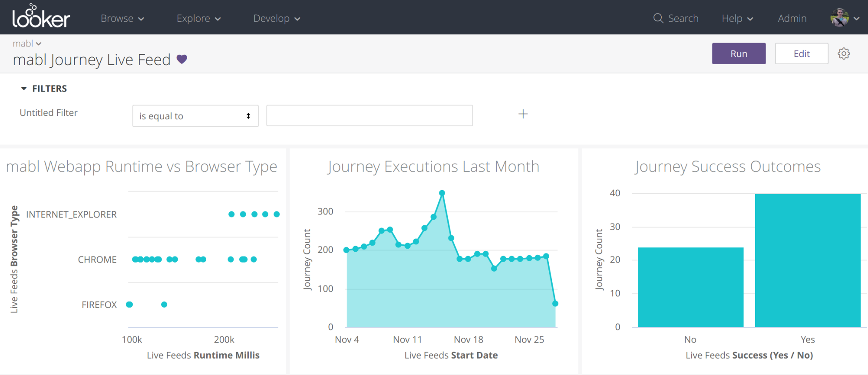Open the mabl folder breadcrumb dropdown
Viewport: 868px width, 375px height.
click(x=27, y=43)
